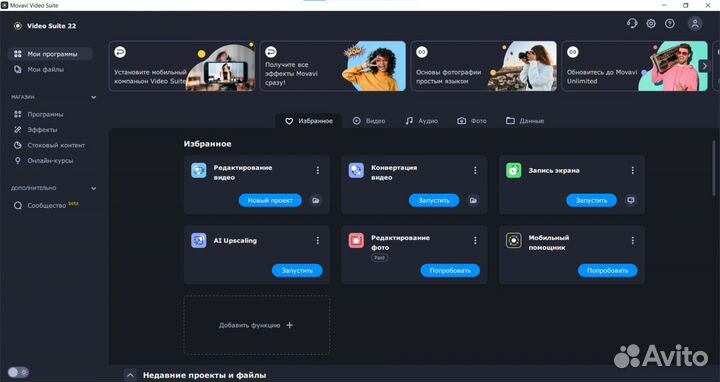Open Стоковый контент section

point(51,146)
